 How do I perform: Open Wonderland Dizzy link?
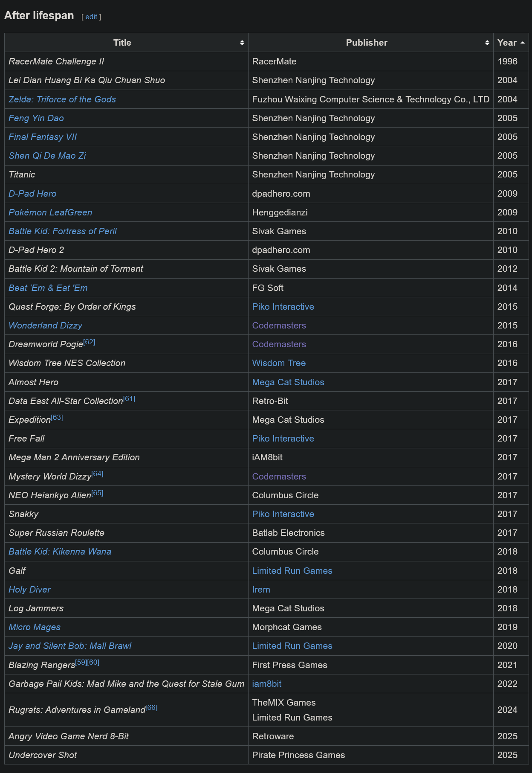(45, 325)
